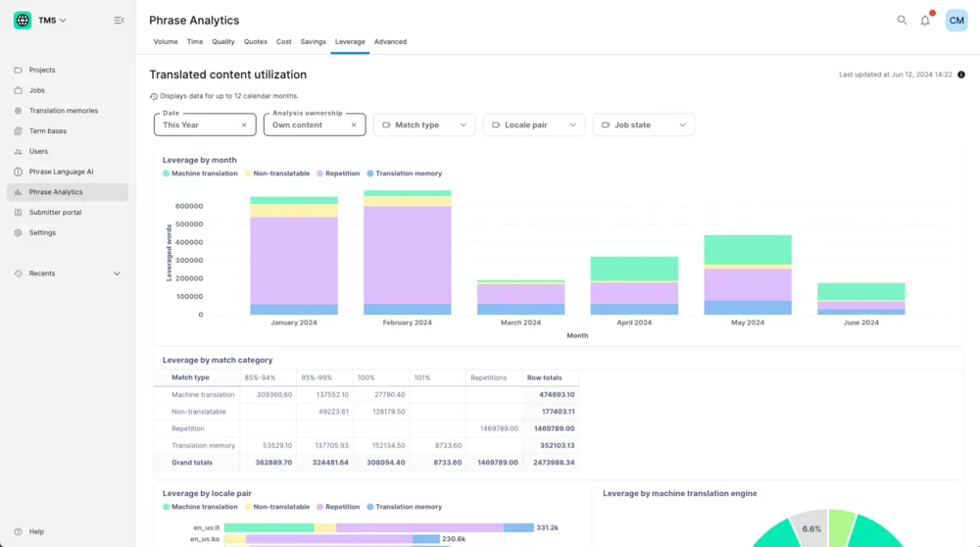Switch to the Savings tab
This screenshot has width=980, height=547.
314,42
